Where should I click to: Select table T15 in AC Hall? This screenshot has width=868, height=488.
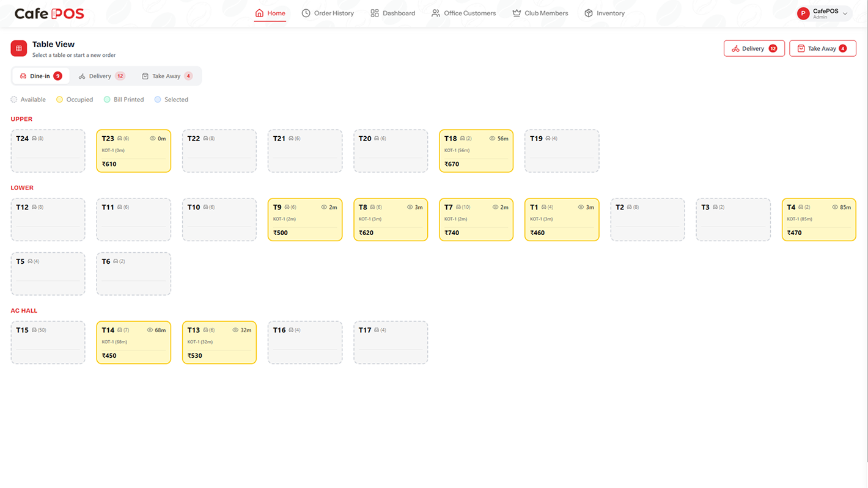pyautogui.click(x=48, y=343)
